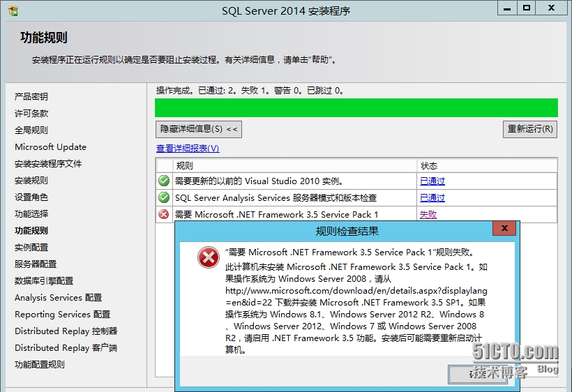Maximize the SQL Server 2014 setup window
572x392 pixels.
pyautogui.click(x=527, y=8)
